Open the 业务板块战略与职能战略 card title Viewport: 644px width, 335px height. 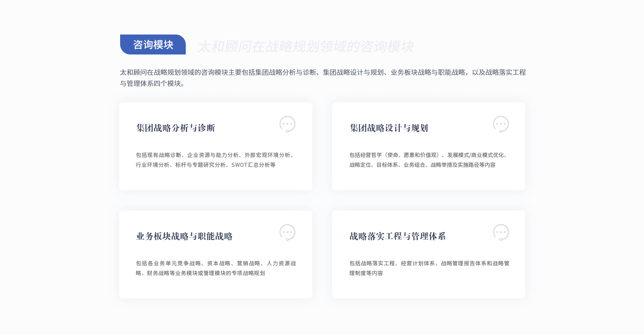click(184, 236)
